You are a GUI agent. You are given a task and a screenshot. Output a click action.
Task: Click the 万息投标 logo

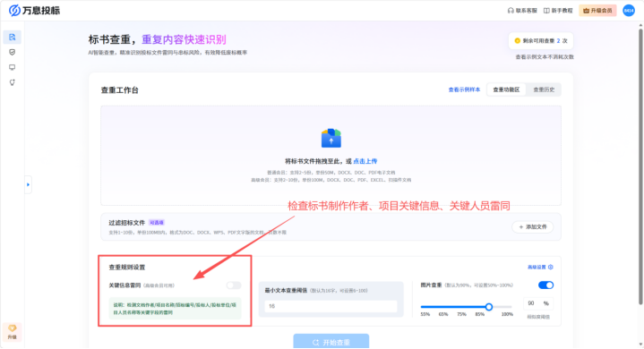(x=35, y=10)
